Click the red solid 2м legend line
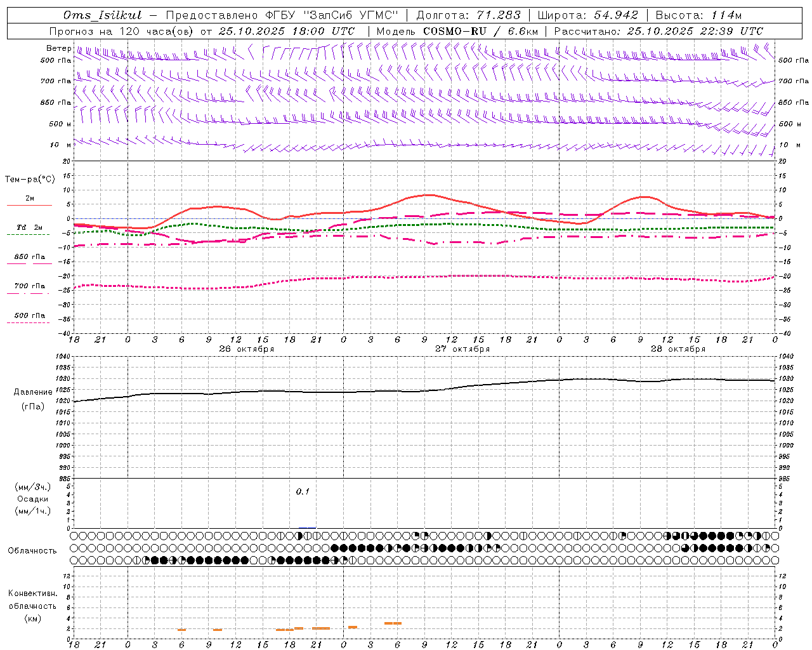 [29, 205]
